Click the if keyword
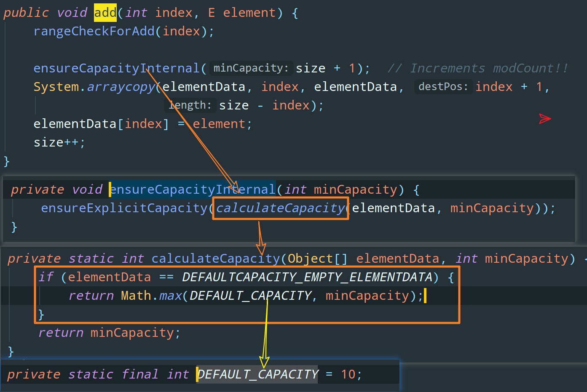587x392 pixels. pos(46,277)
